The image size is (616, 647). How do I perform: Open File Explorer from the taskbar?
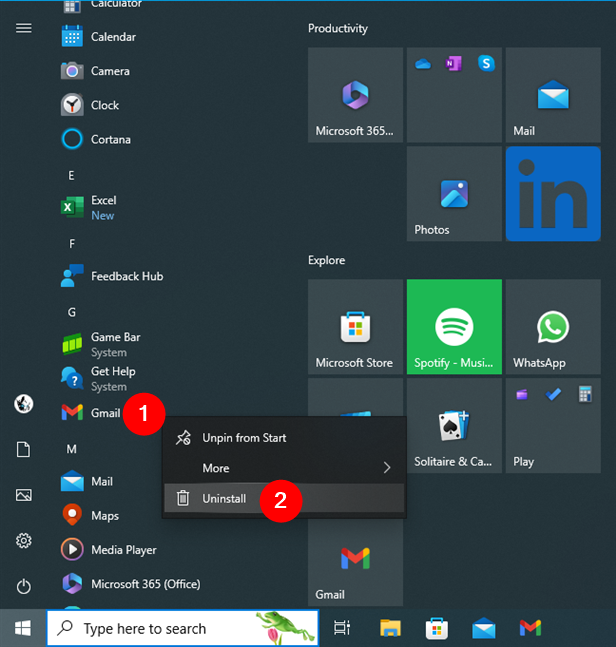[390, 628]
